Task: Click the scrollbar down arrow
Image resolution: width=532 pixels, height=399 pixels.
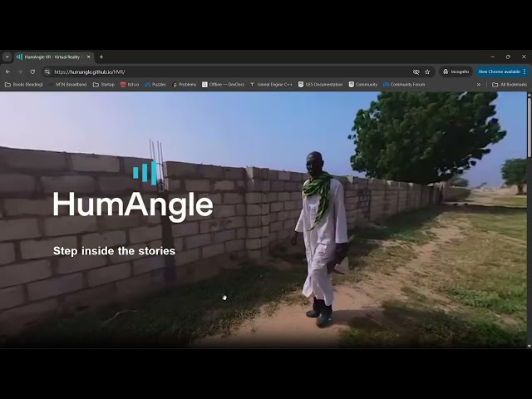Action: point(529,346)
